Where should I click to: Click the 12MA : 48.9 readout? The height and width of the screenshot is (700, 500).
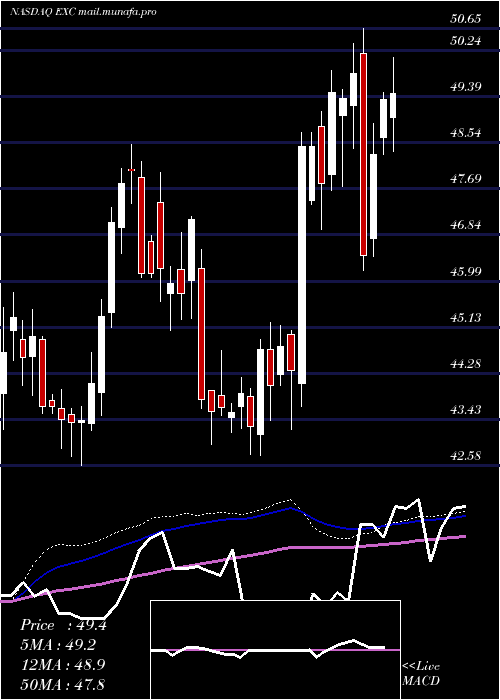[62, 665]
